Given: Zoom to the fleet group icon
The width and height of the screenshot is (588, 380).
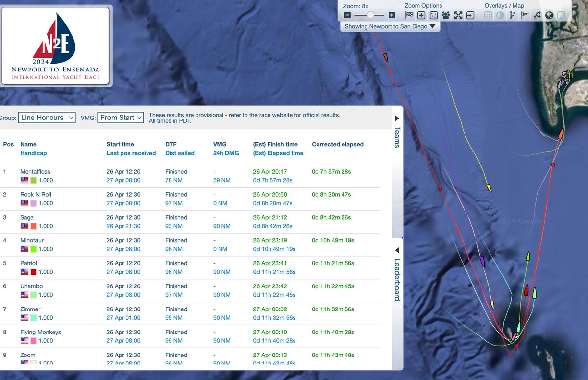Looking at the screenshot, I should pyautogui.click(x=446, y=15).
